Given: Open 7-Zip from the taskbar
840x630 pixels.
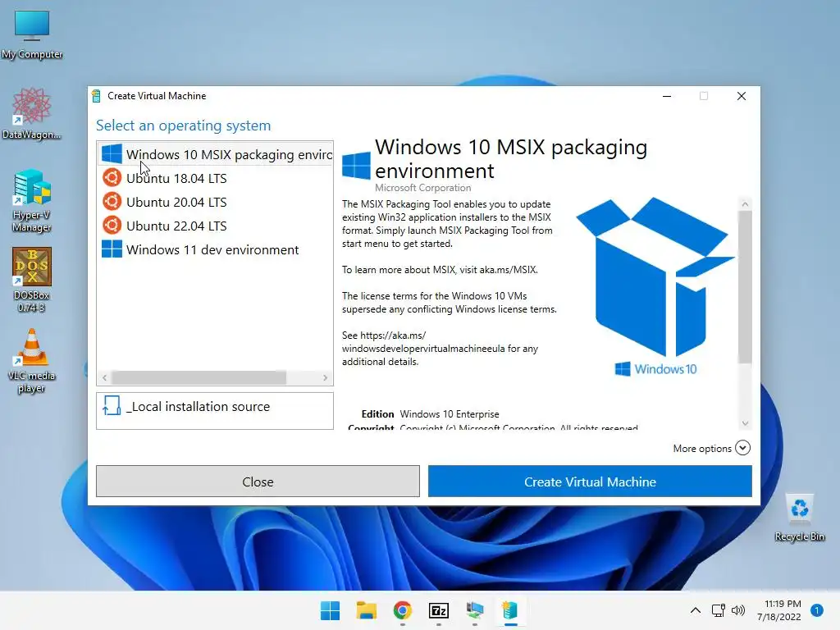Looking at the screenshot, I should point(439,610).
